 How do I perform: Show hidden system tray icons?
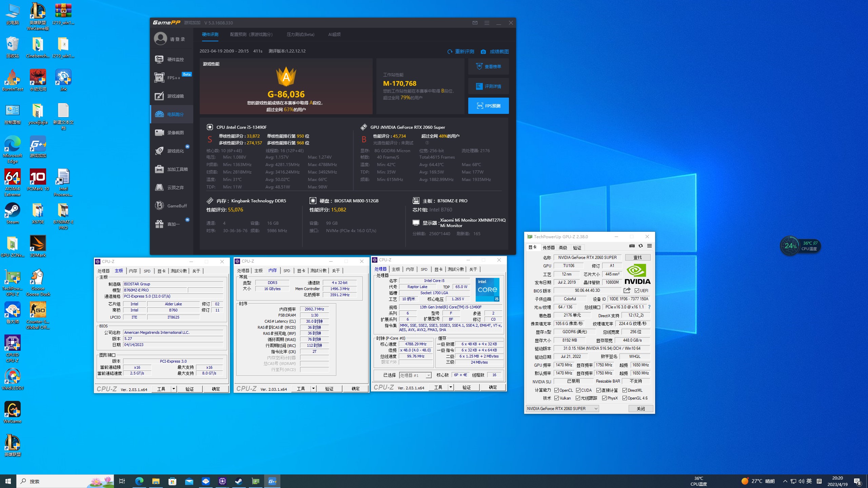tap(785, 481)
